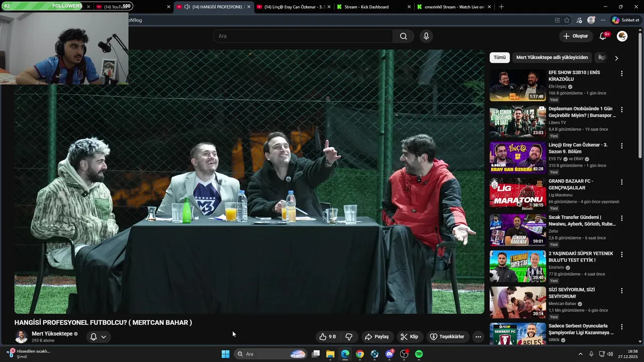Open options menu for GRAND BAZAAR FC video

point(622,182)
